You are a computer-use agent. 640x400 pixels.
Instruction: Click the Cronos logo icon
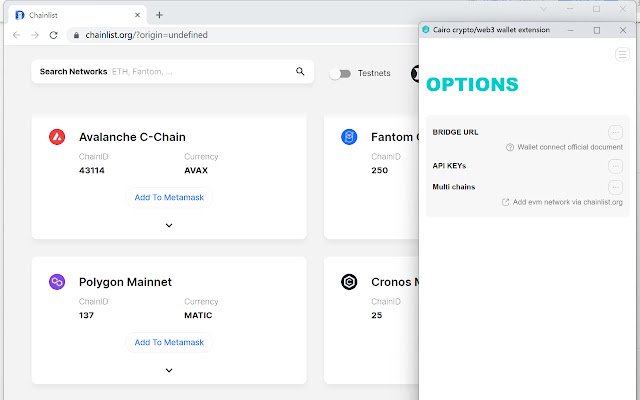[349, 282]
